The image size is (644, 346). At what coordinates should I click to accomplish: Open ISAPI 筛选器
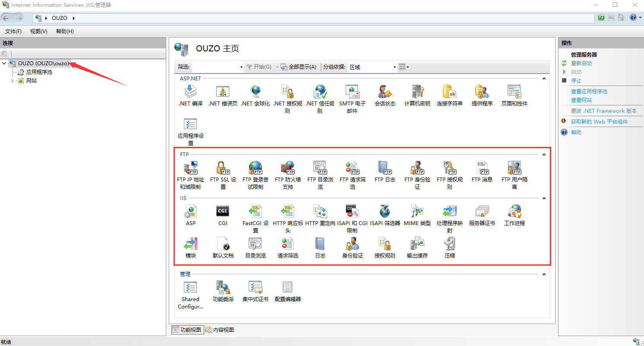(x=385, y=215)
